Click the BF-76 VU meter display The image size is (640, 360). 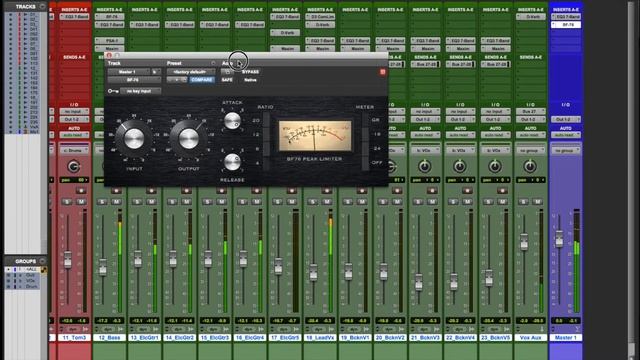coord(315,136)
